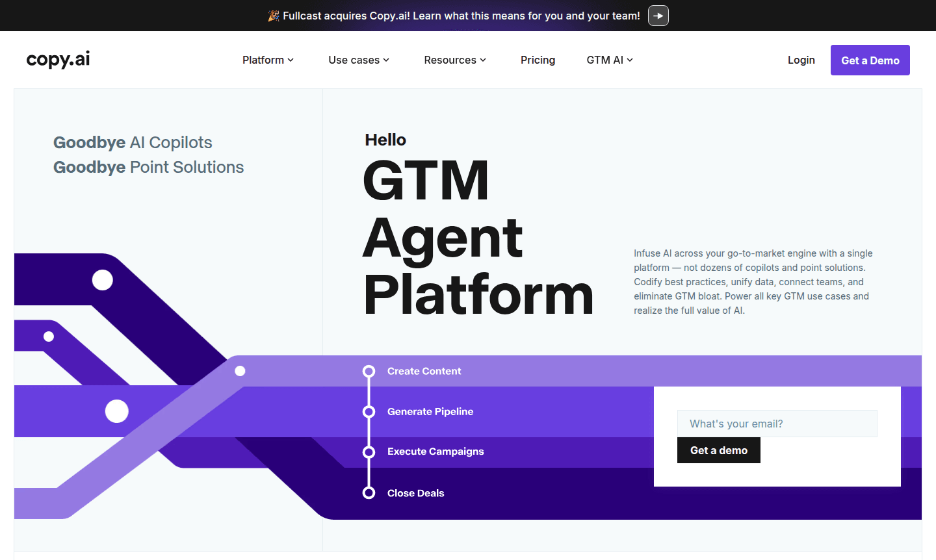Open the GTM AI dropdown
936x560 pixels.
pos(610,60)
